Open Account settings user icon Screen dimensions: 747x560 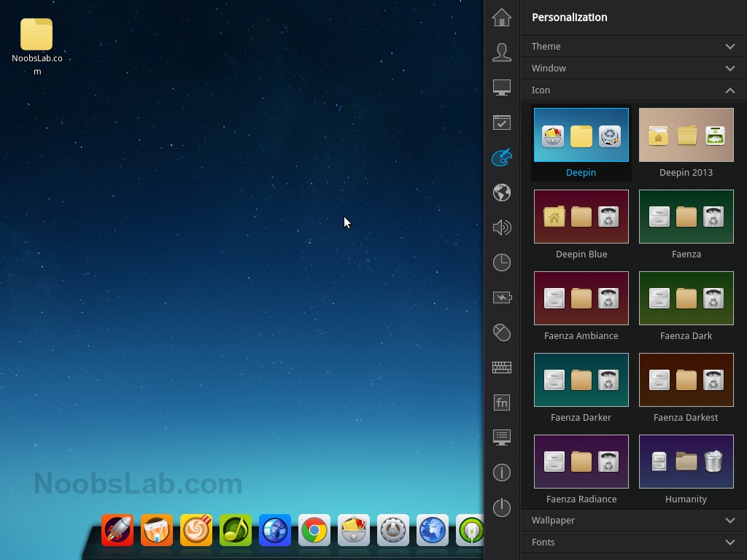click(502, 52)
